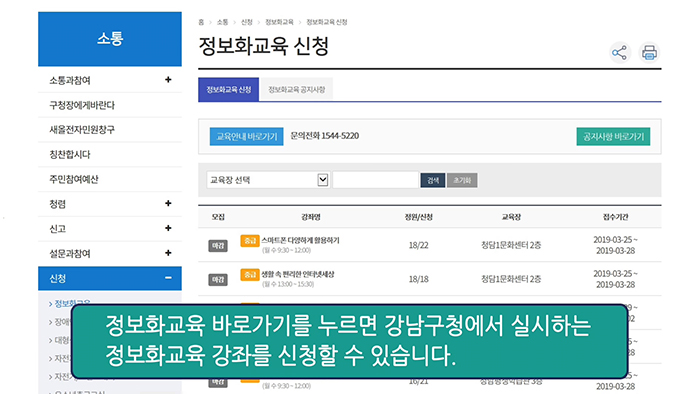The width and height of the screenshot is (700, 394).
Task: Click 교육안내 바로가기 button
Action: pos(246,137)
